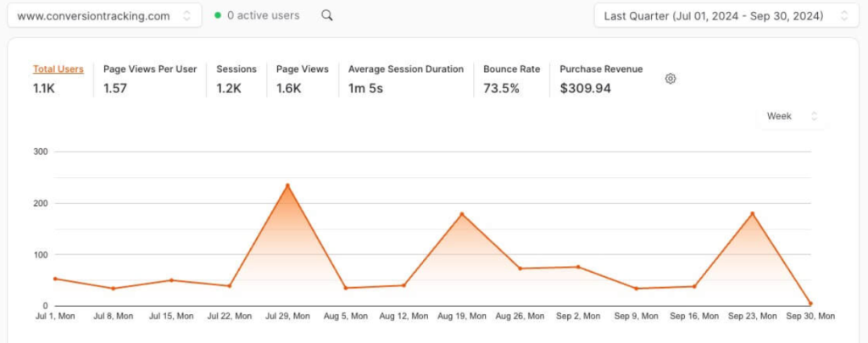Select Average Session Duration metric
Image resolution: width=868 pixels, height=343 pixels.
tap(405, 69)
